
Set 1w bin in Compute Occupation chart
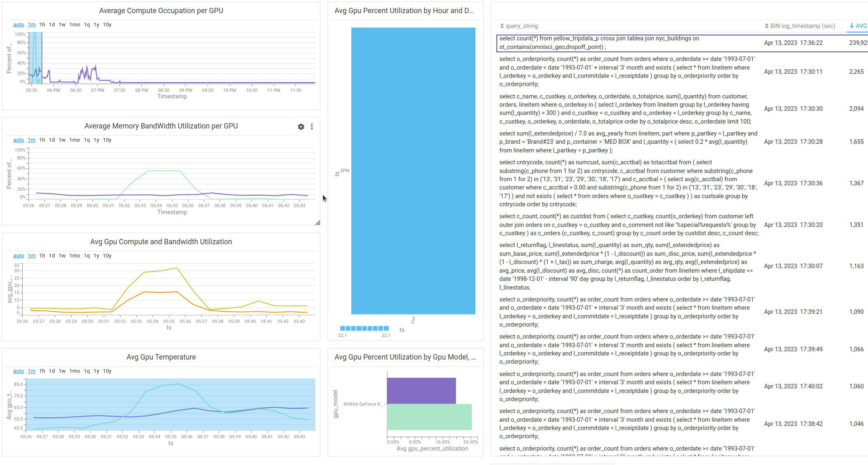tap(62, 25)
